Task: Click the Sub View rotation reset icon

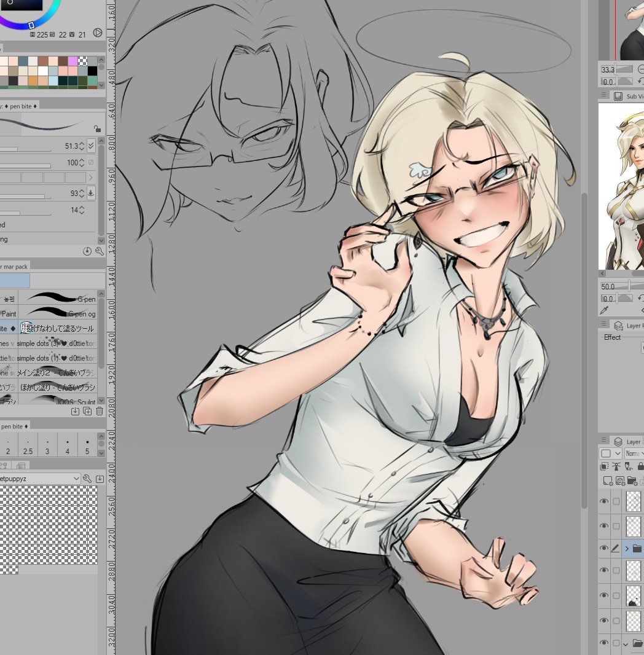Action: (x=641, y=298)
